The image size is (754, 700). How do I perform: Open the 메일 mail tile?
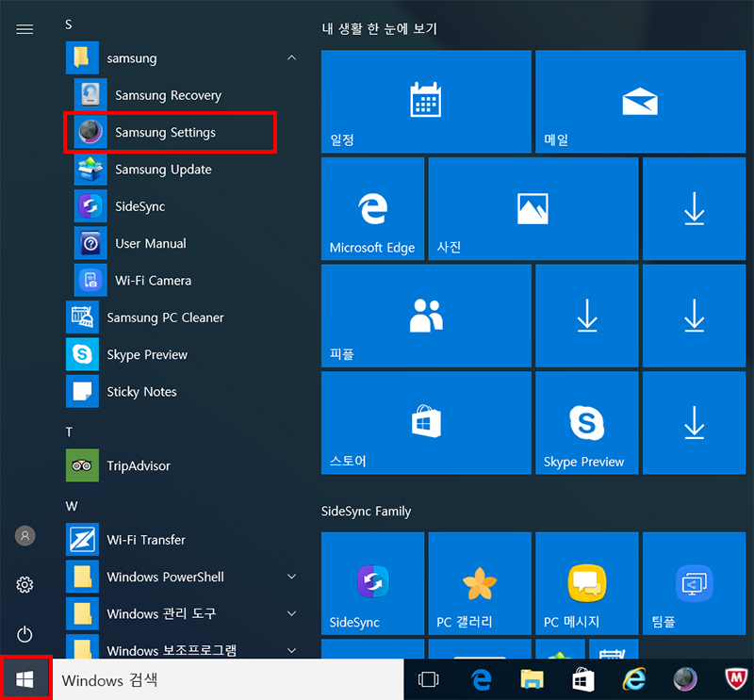pyautogui.click(x=641, y=102)
